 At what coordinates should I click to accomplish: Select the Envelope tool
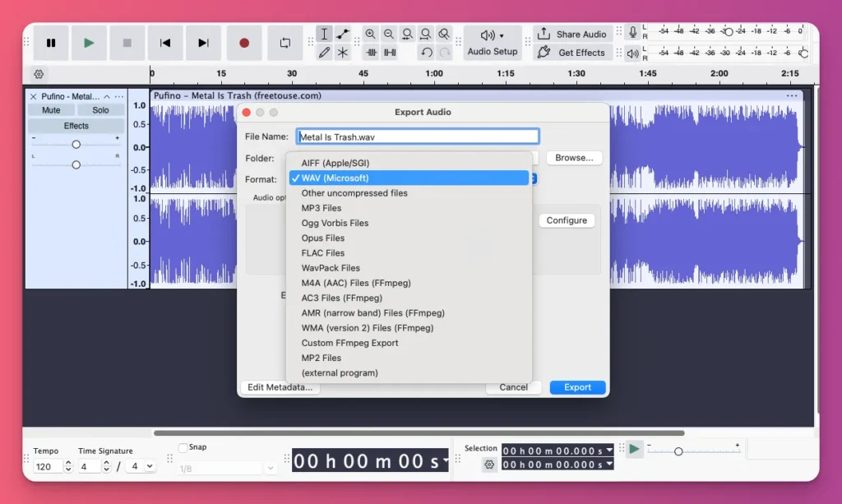(x=343, y=34)
